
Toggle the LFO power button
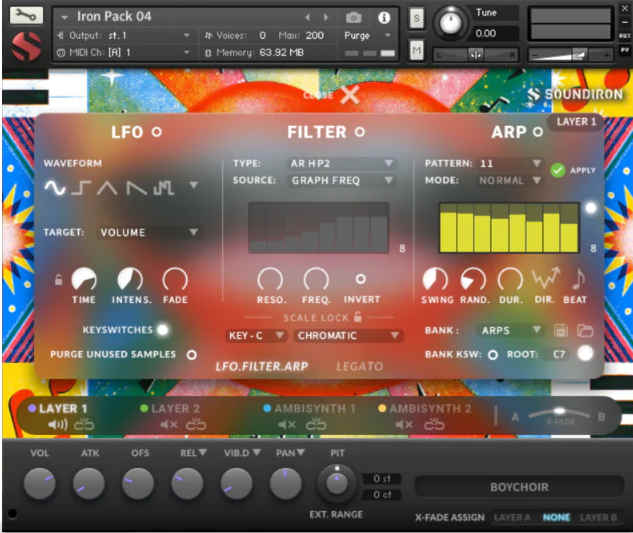coord(156,132)
